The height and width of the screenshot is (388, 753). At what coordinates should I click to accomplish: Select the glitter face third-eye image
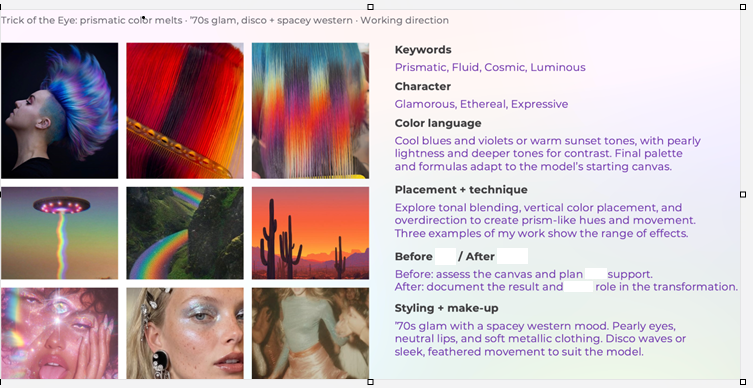[x=60, y=333]
